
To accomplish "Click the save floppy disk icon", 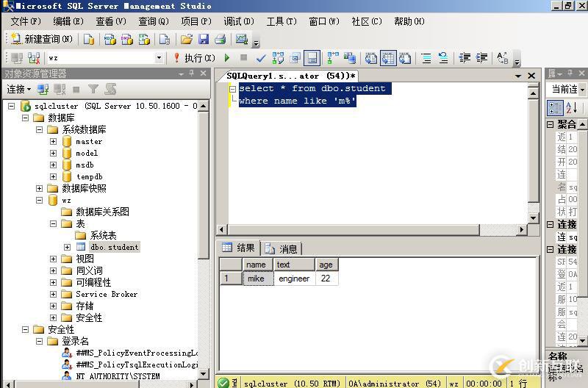I will (x=204, y=39).
